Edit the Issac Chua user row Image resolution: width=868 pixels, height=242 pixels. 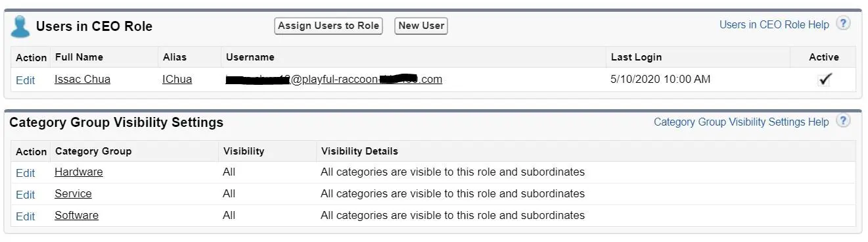[x=26, y=80]
